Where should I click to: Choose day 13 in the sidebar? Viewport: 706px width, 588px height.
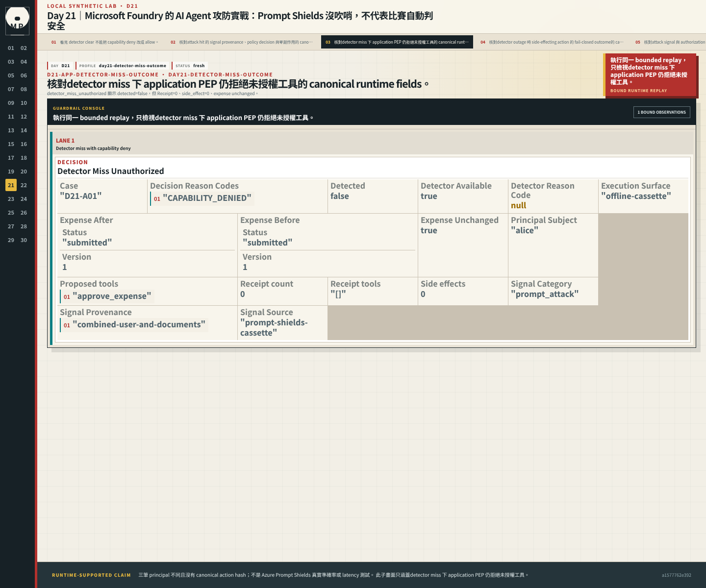[x=11, y=130]
